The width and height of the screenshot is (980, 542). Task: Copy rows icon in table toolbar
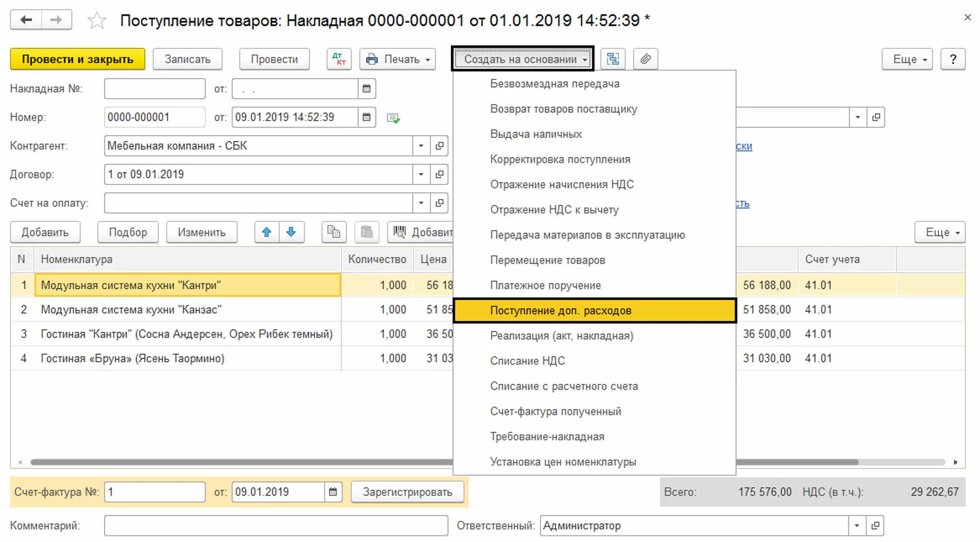pyautogui.click(x=334, y=232)
